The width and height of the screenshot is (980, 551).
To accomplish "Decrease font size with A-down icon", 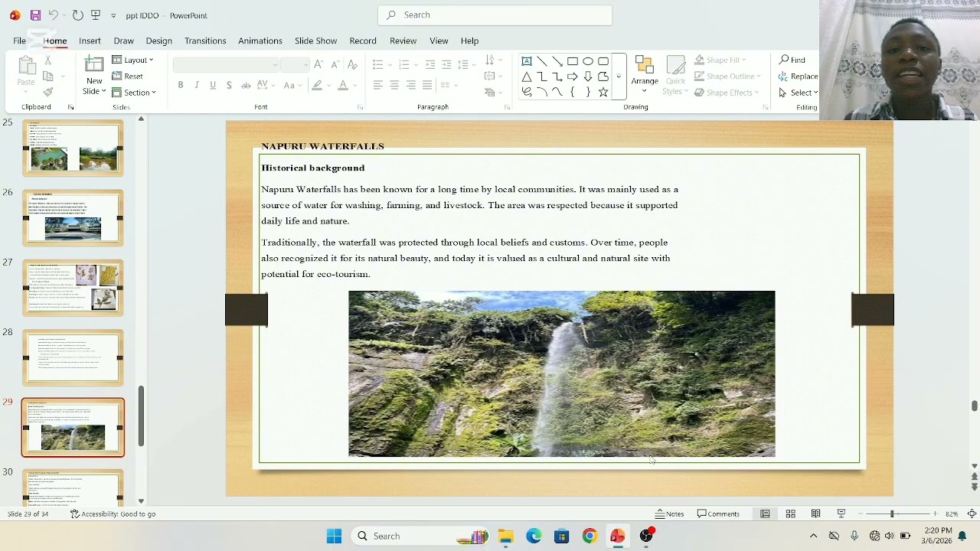I will click(x=335, y=64).
